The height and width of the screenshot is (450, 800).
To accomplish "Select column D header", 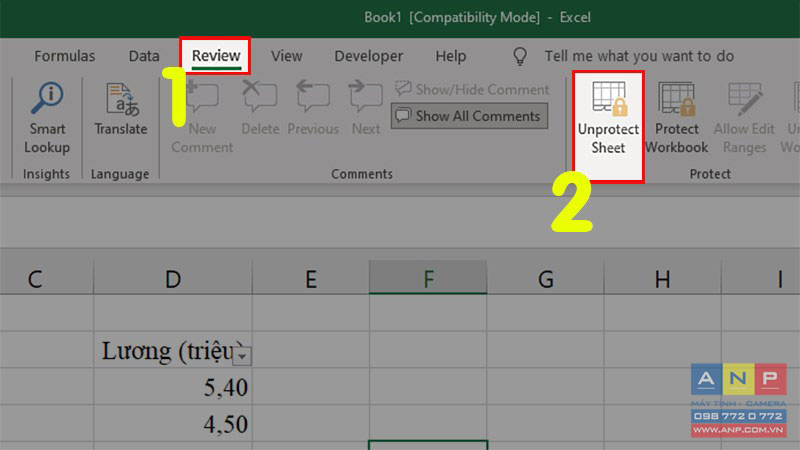I will 173,277.
